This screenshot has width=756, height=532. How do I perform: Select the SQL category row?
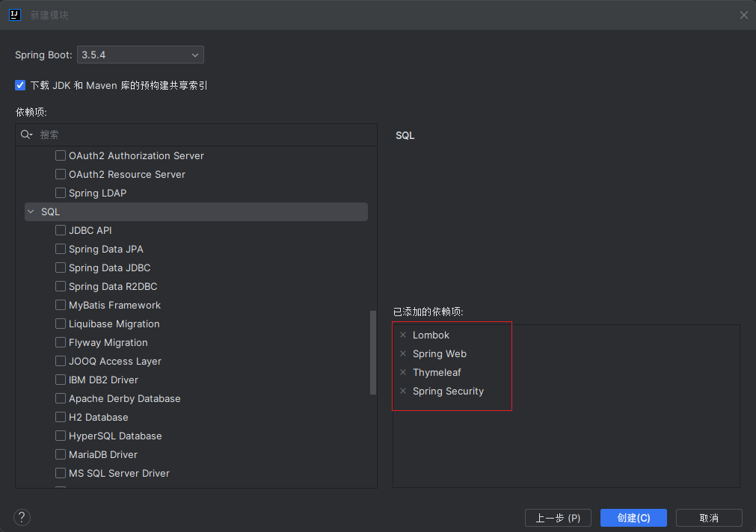(196, 212)
